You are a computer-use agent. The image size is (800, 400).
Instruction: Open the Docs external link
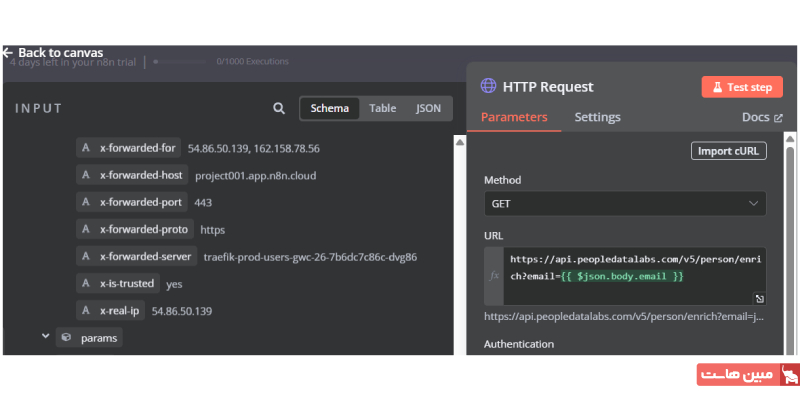pyautogui.click(x=762, y=117)
